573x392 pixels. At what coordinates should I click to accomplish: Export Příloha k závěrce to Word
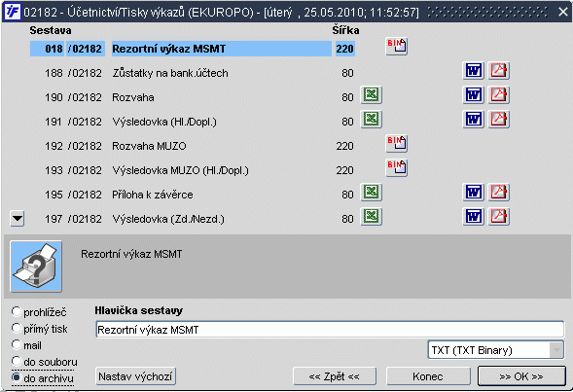click(x=474, y=193)
